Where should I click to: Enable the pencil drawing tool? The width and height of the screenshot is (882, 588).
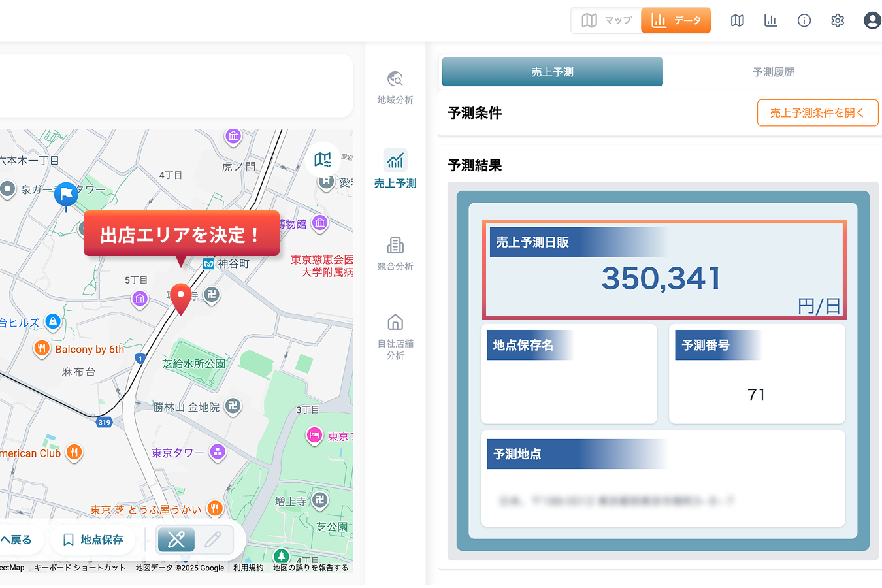click(x=213, y=540)
